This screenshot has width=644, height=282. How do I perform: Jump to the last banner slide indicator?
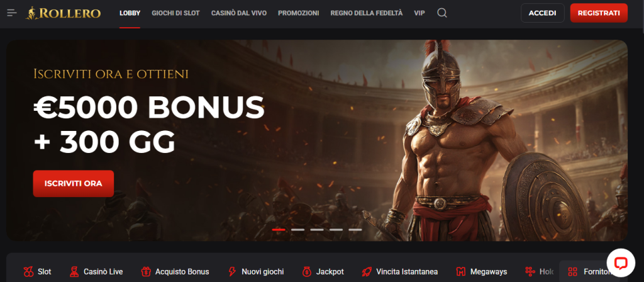pyautogui.click(x=355, y=229)
